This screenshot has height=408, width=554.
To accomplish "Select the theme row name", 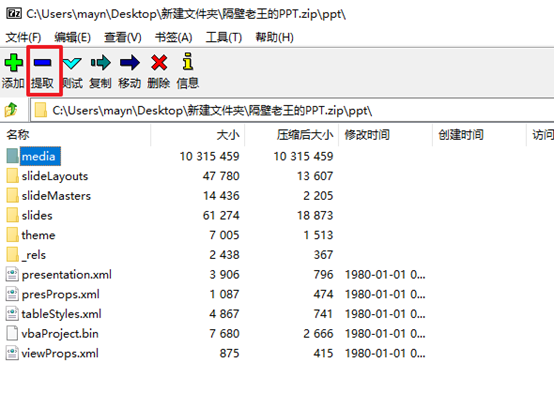I will click(38, 235).
